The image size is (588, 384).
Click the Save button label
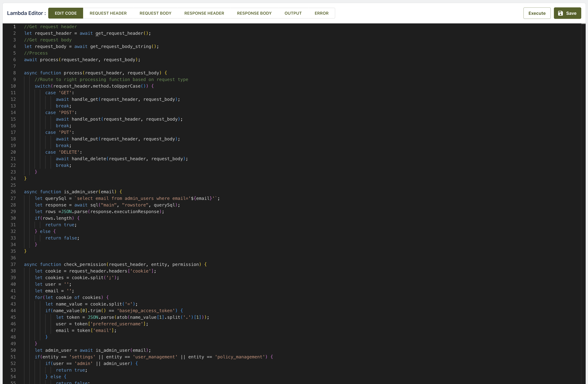point(571,13)
